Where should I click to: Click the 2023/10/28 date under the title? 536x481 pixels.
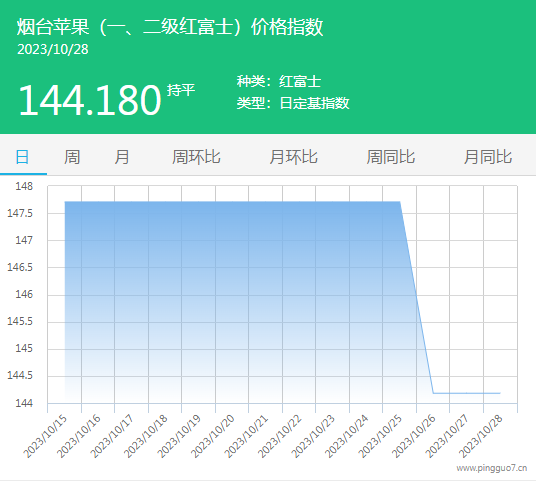click(53, 49)
